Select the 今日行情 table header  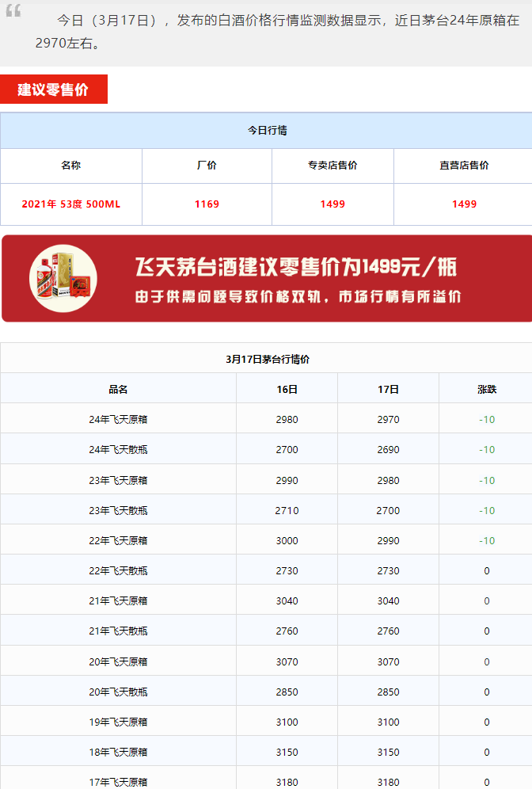point(267,131)
